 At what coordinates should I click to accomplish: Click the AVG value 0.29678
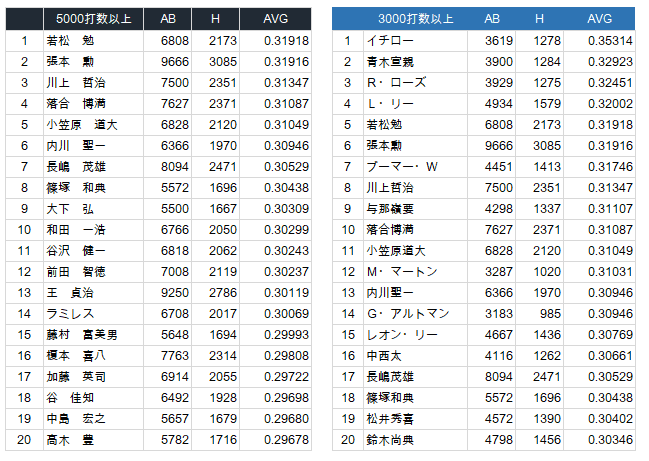[286, 440]
